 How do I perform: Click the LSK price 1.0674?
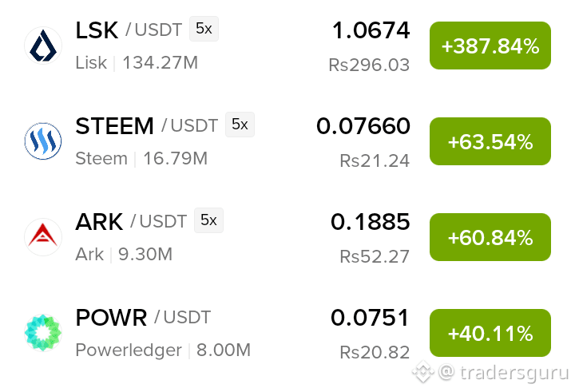(371, 30)
